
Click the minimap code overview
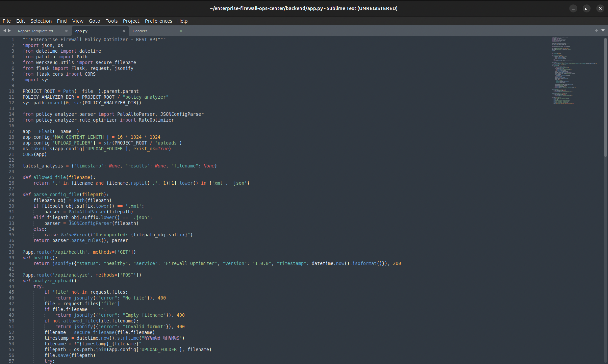pos(575,70)
